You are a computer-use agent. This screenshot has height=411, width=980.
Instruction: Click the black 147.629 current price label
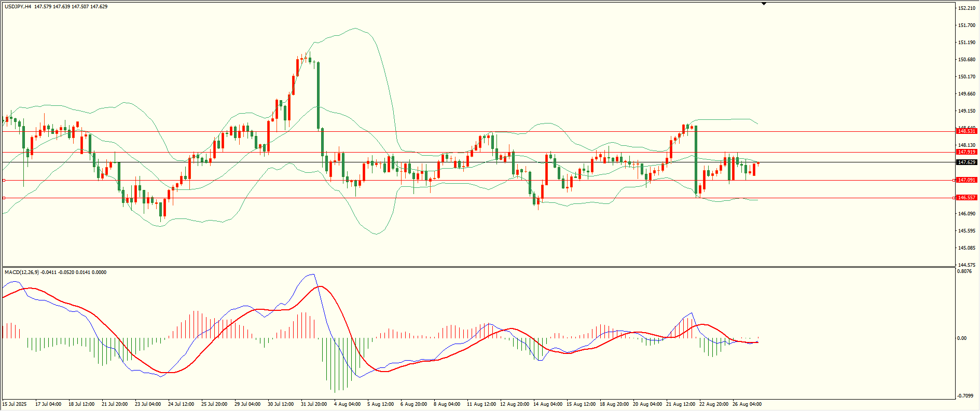pyautogui.click(x=967, y=162)
